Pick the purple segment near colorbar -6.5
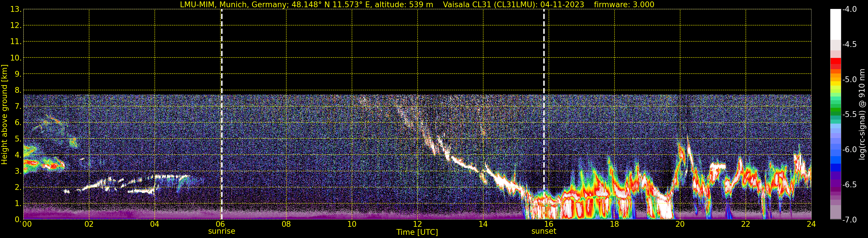This screenshot has width=868, height=238. click(x=835, y=183)
